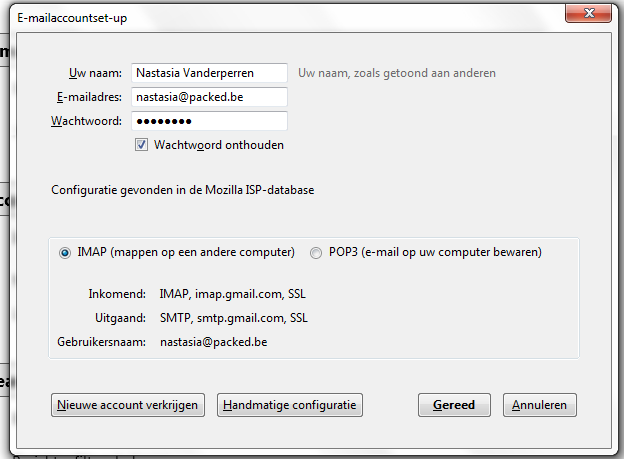
Task: Click the Gebruikersnaam value nastasia@packed.be
Action: [214, 342]
